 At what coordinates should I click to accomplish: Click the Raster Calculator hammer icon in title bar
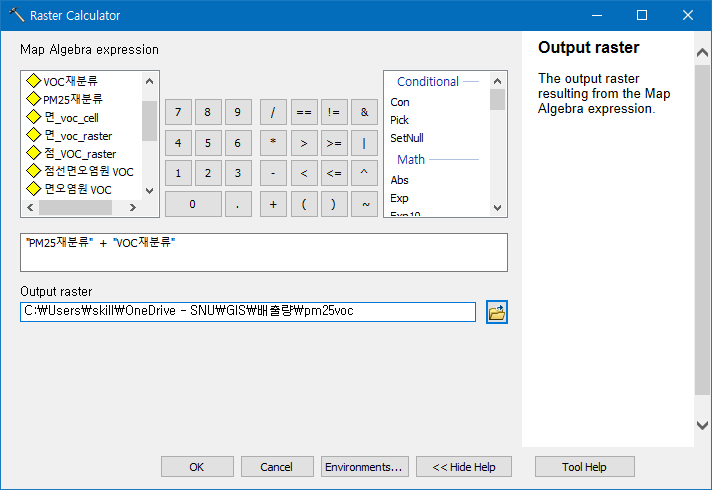tap(16, 15)
